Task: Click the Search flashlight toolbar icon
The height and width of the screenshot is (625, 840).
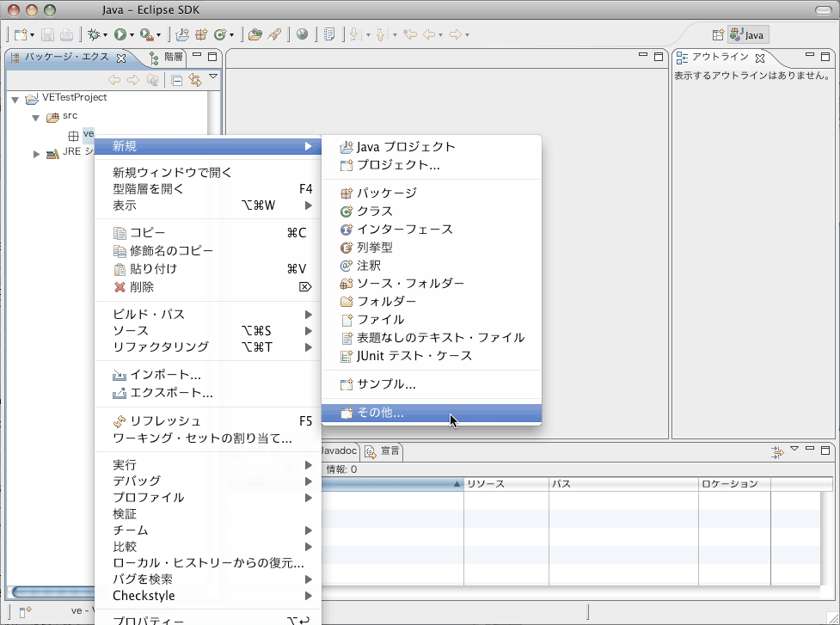Action: [274, 34]
